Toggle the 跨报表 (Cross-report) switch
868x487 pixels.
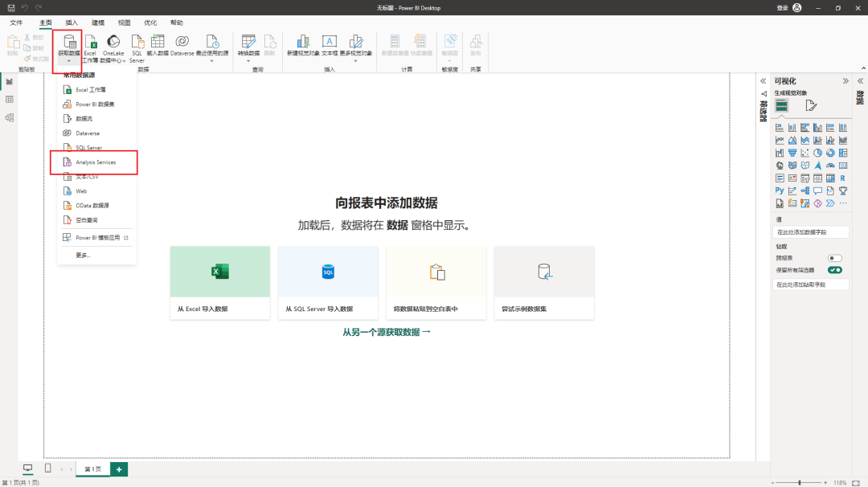[x=835, y=258]
